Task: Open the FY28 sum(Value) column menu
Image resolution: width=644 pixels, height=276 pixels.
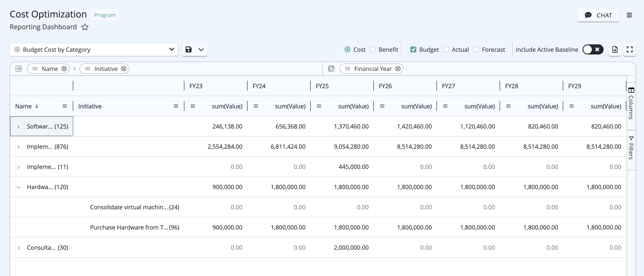Action: [508, 106]
